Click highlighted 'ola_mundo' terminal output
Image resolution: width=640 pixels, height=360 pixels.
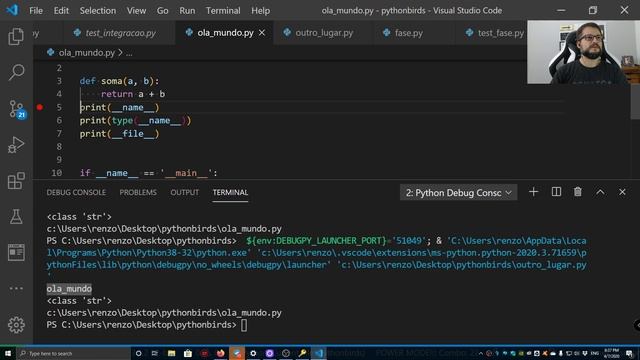69,289
